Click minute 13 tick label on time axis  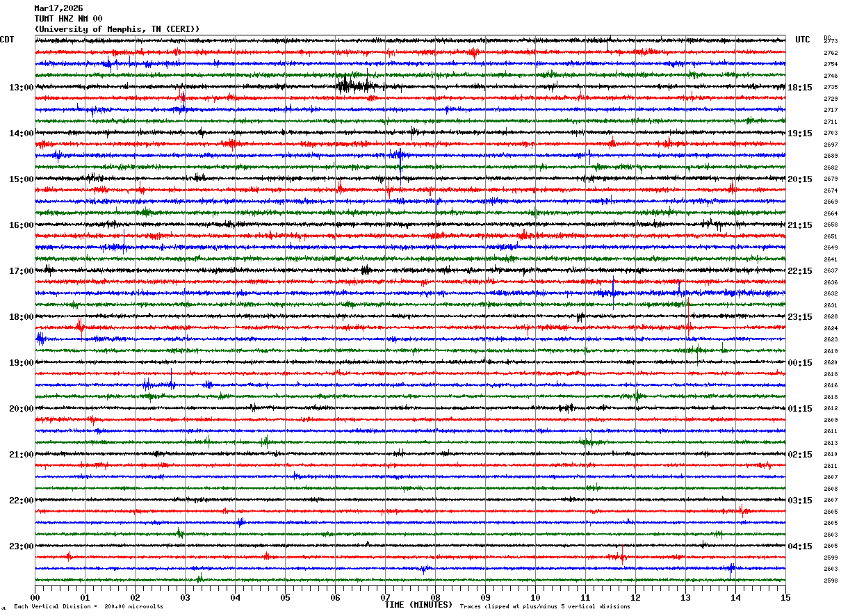[x=685, y=597]
